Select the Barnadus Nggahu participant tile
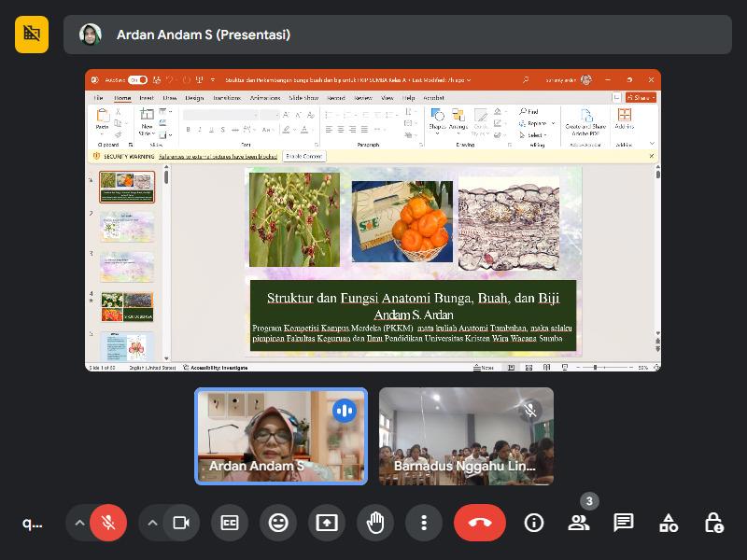Image resolution: width=747 pixels, height=560 pixels. coord(466,436)
